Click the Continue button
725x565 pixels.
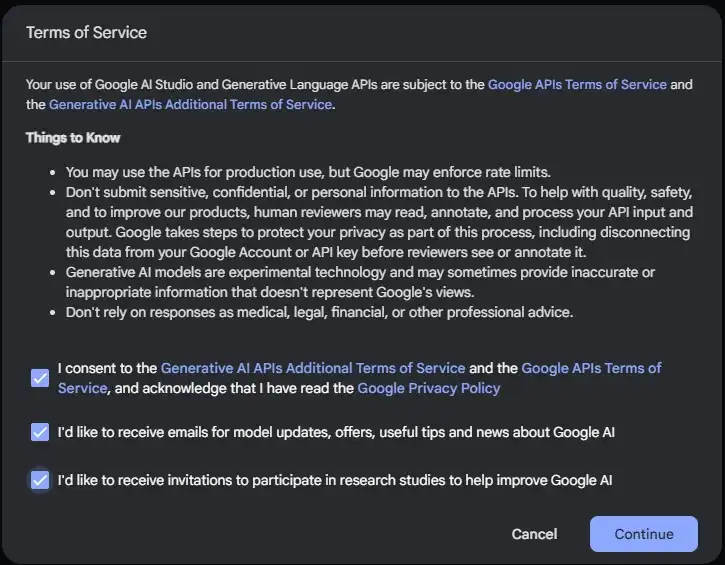[644, 534]
